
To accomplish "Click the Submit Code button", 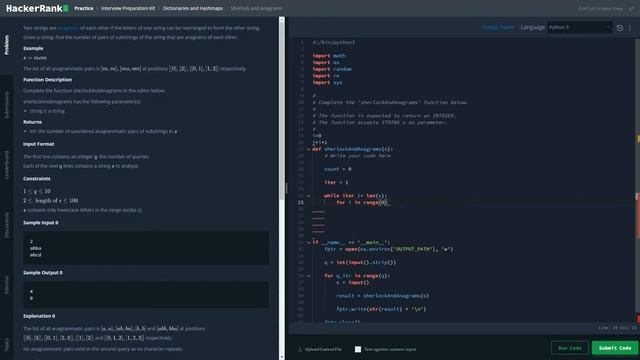I will tap(615, 348).
